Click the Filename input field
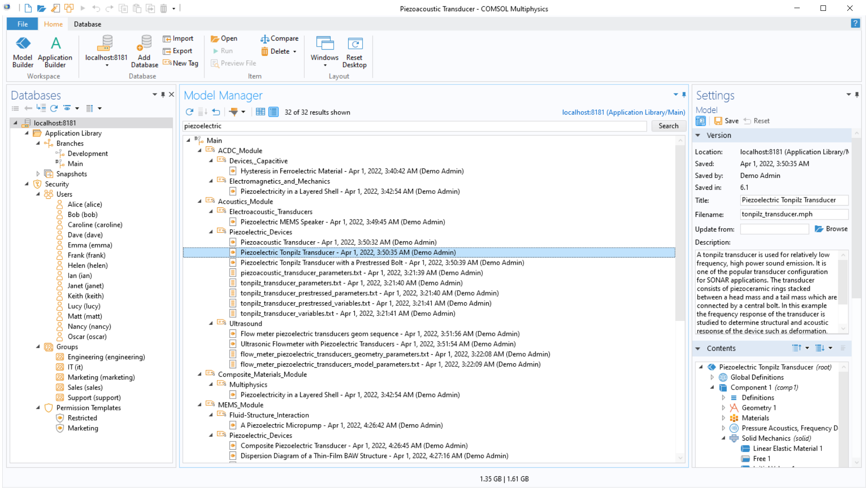The image size is (868, 488). click(x=793, y=214)
